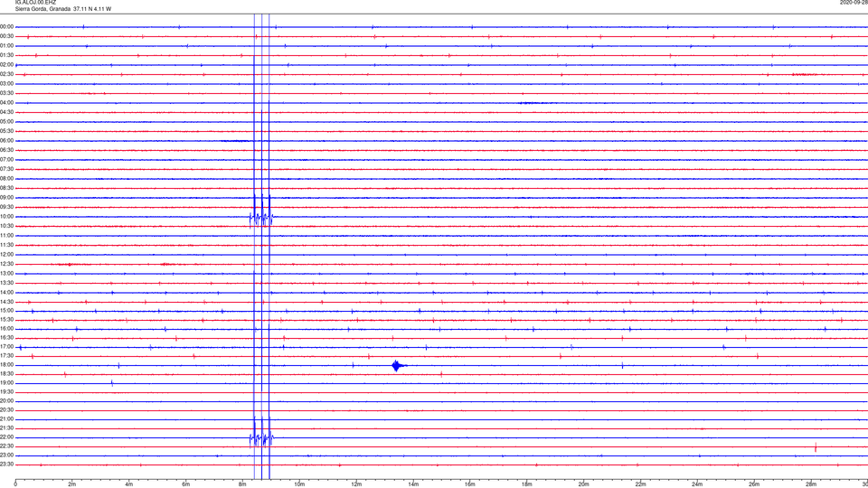Click the '16:00' time row label
This screenshot has height=488, width=868.
point(6,329)
